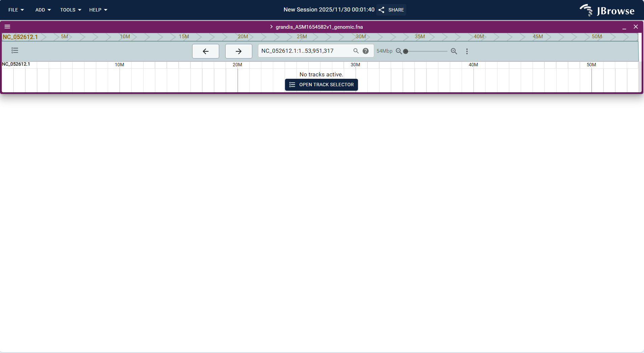Expand the ADD menu

tap(43, 10)
